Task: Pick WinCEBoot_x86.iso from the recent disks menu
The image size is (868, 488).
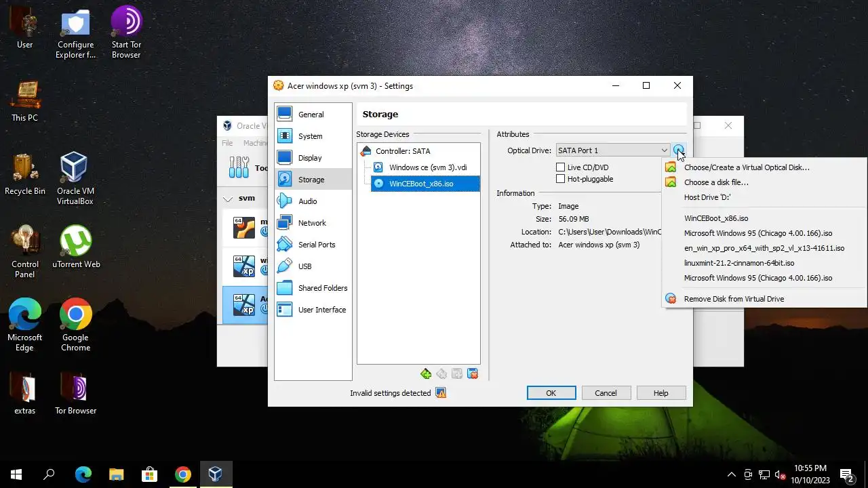Action: tap(764, 218)
